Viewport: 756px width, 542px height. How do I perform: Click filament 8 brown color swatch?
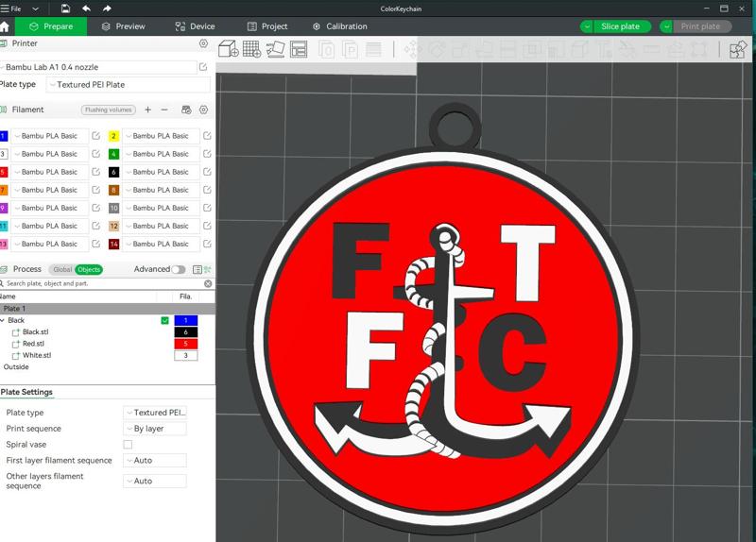(113, 190)
